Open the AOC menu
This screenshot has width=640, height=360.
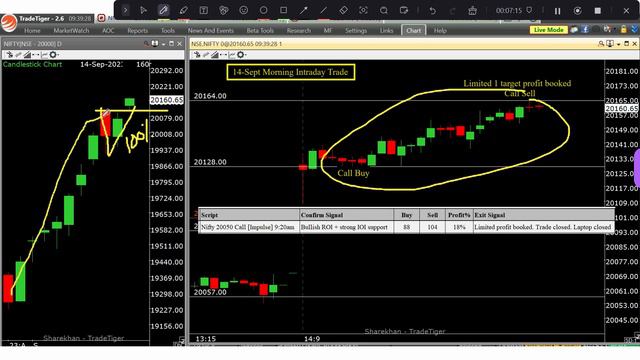108,31
